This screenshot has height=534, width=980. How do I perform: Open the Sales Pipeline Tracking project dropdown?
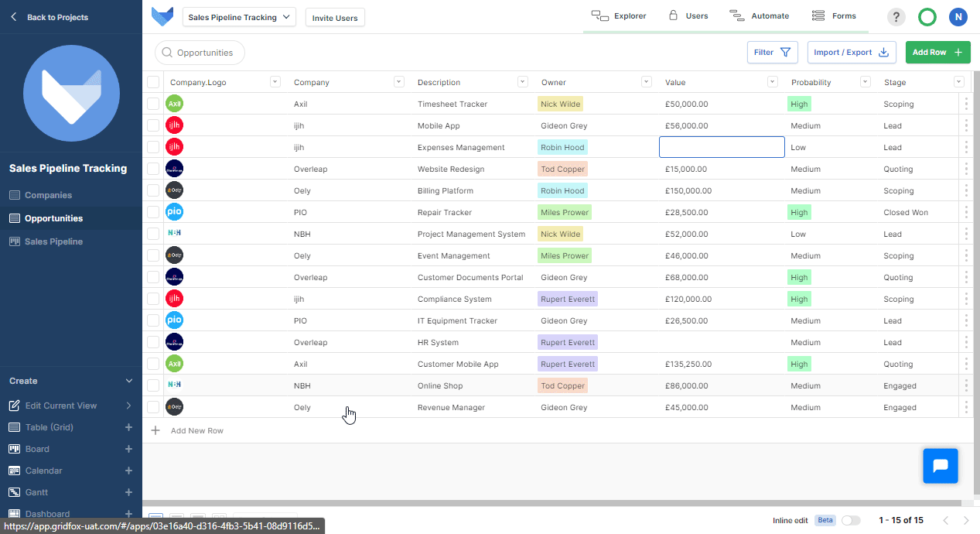[x=239, y=17]
